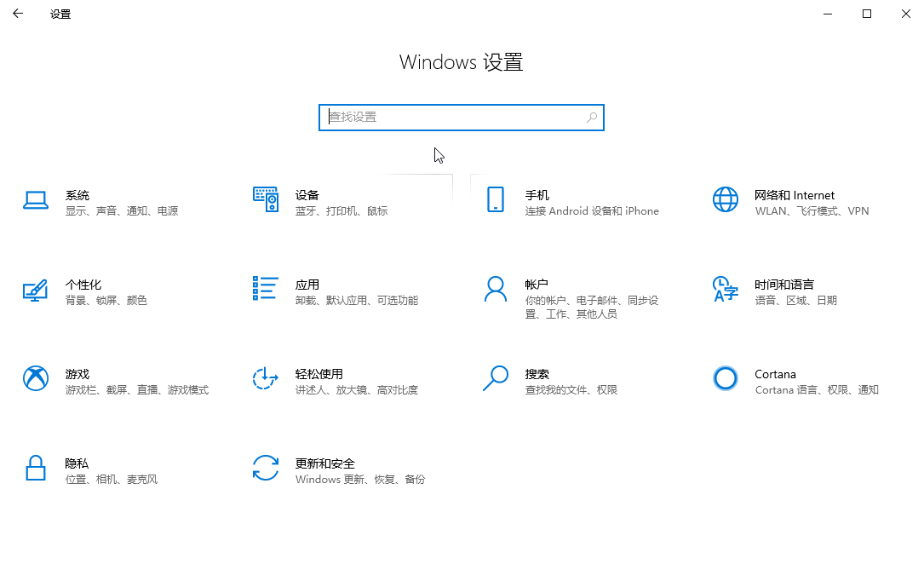Click the search magnifier in 查找设置
Viewport: 924px width, 587px height.
pyautogui.click(x=591, y=117)
